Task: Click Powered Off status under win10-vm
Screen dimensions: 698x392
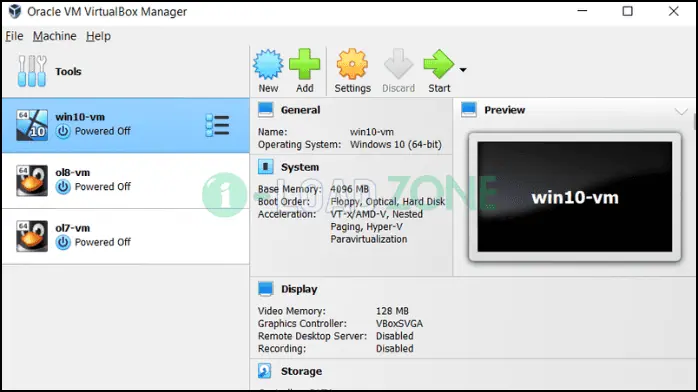Action: point(103,131)
